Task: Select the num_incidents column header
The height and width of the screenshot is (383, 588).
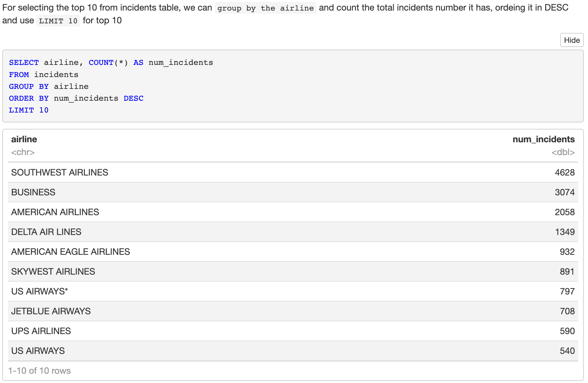Action: click(x=543, y=139)
